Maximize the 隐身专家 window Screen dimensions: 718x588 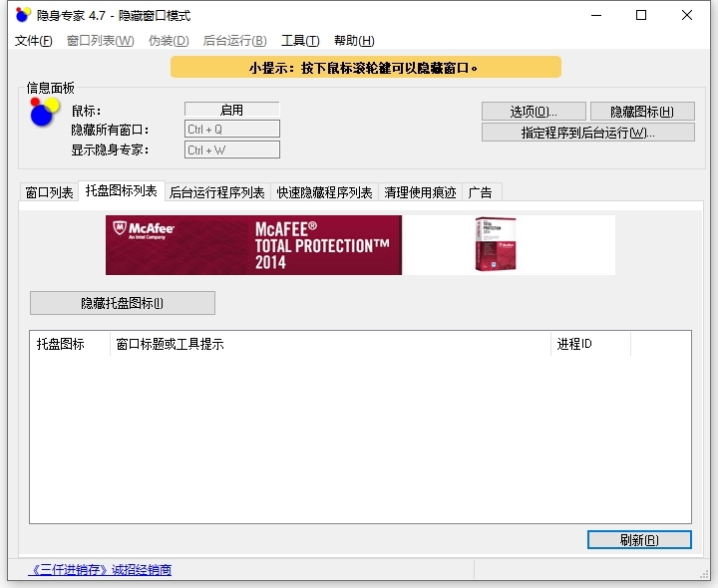641,15
